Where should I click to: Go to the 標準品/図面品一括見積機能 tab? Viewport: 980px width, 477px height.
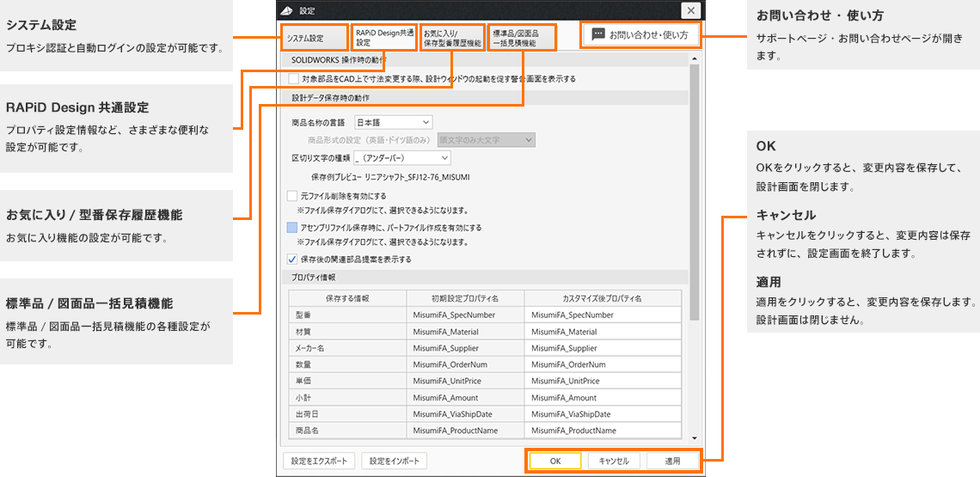522,37
